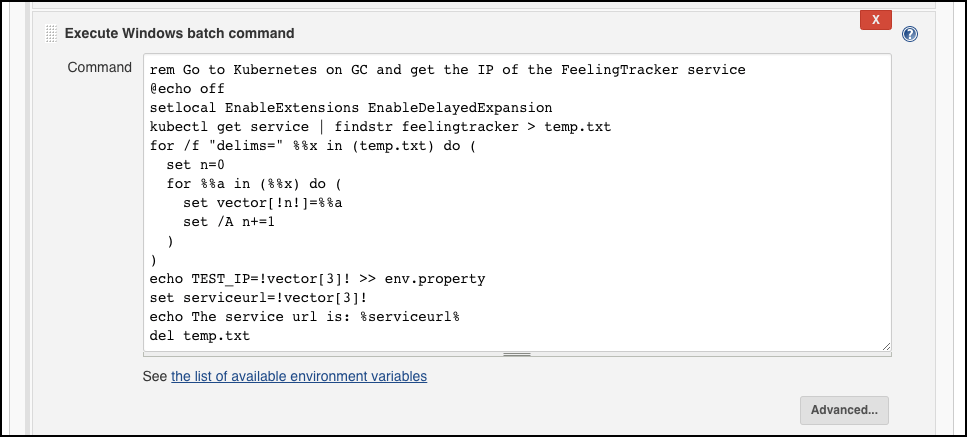
Task: Click the kubectl get service line
Action: click(x=381, y=128)
